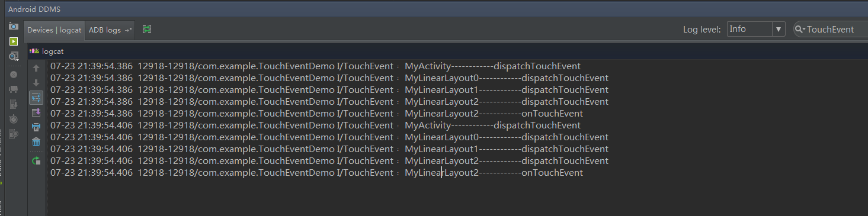The width and height of the screenshot is (868, 216).
Task: Open the Log level dropdown showing Info
Action: pyautogui.click(x=756, y=29)
